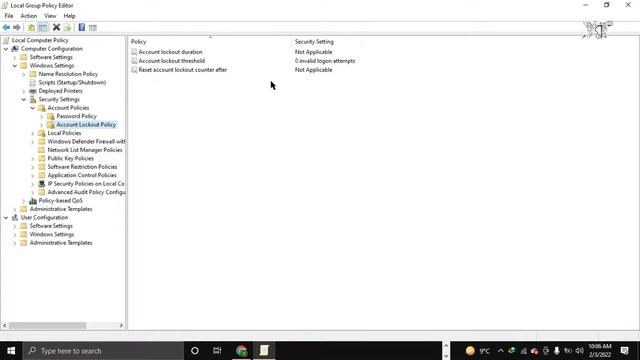This screenshot has height=360, width=640.
Task: Open the Help menu
Action: (x=69, y=16)
